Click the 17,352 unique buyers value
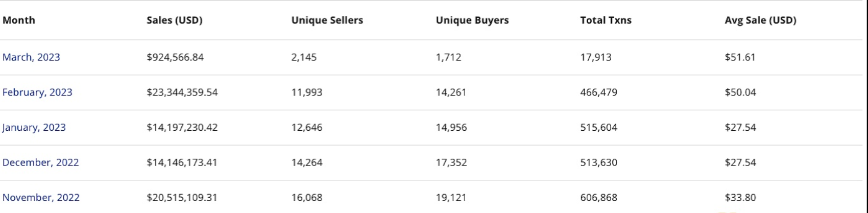868x213 pixels. pos(451,162)
